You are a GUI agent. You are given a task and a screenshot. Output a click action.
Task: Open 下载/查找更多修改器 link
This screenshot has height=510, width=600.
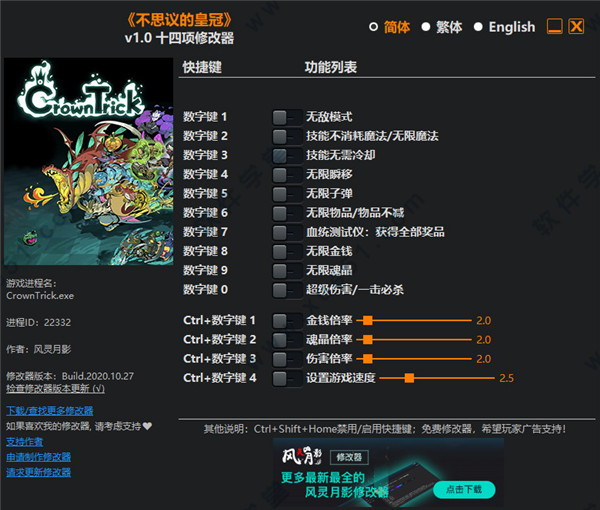coord(47,411)
